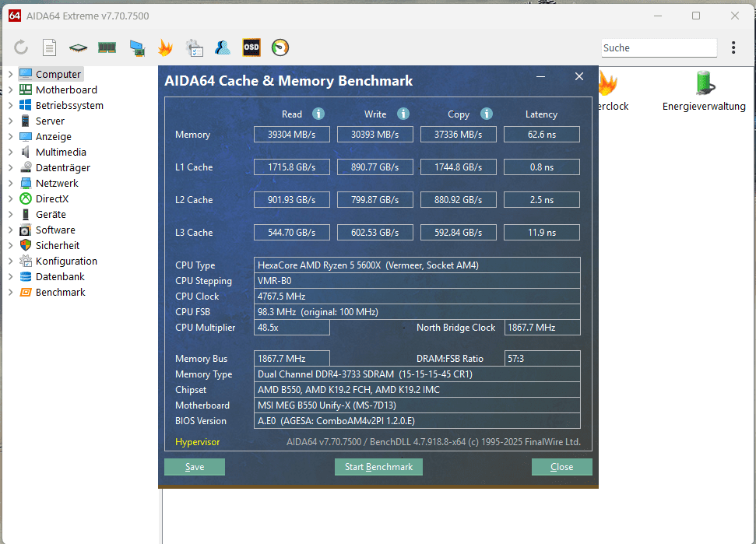Click the Copy info icon

(x=487, y=114)
